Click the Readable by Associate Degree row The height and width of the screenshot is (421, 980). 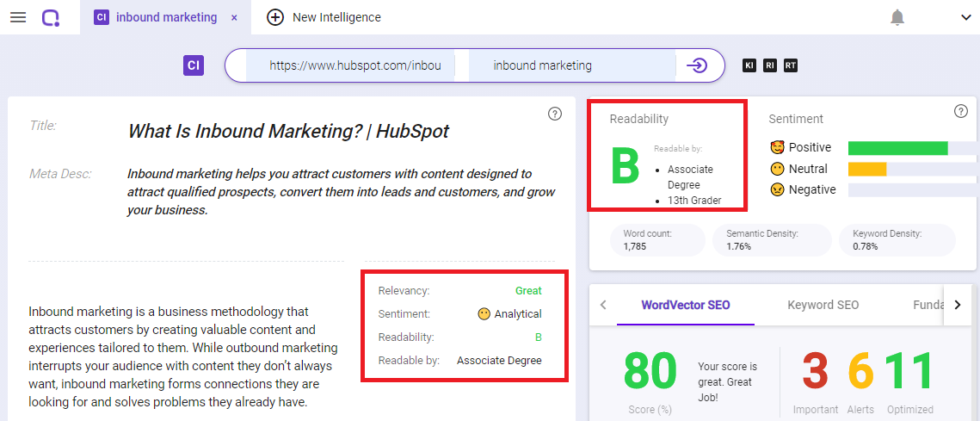tap(460, 361)
